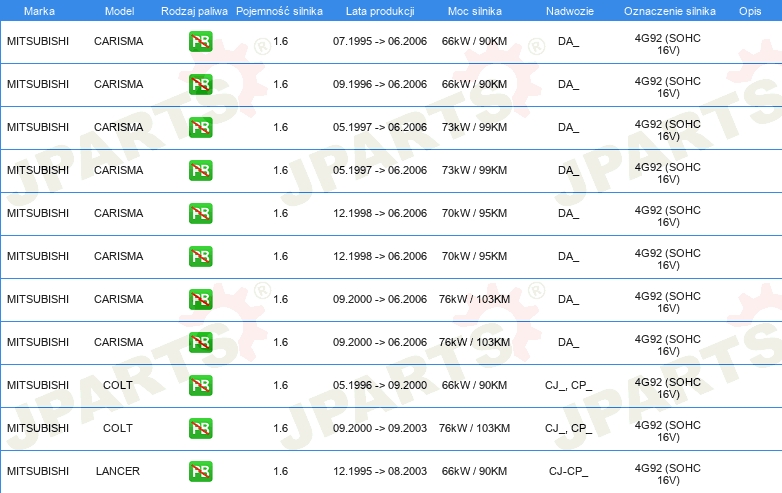Image resolution: width=782 pixels, height=493 pixels.
Task: Click petrol fuel icon in 07.1995 Carisma row
Action: (200, 41)
